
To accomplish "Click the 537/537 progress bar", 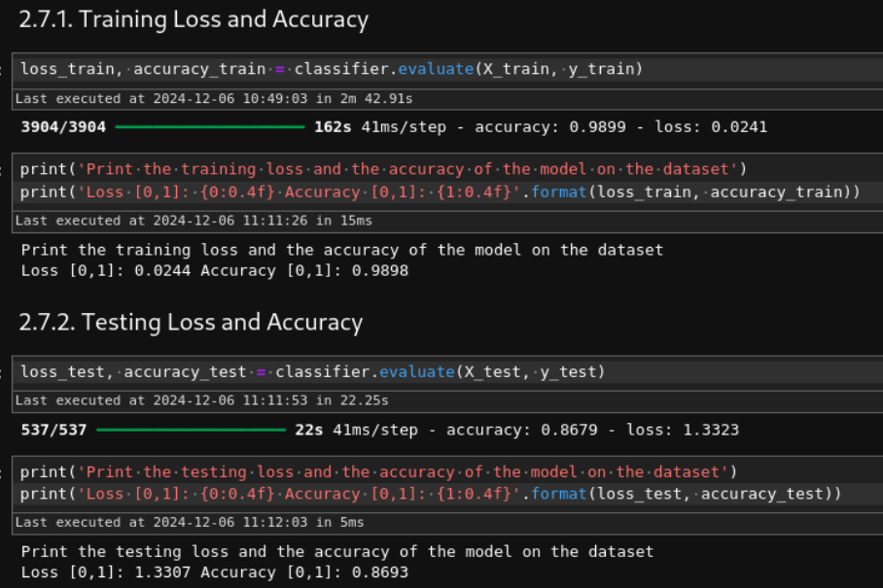I will pyautogui.click(x=192, y=430).
